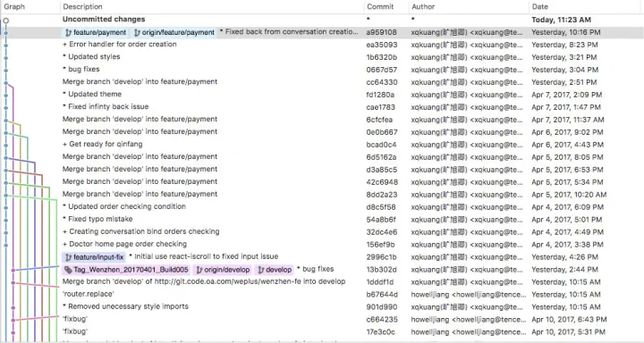Click the Uncommitted changes graph node
The height and width of the screenshot is (343, 644).
click(x=5, y=21)
